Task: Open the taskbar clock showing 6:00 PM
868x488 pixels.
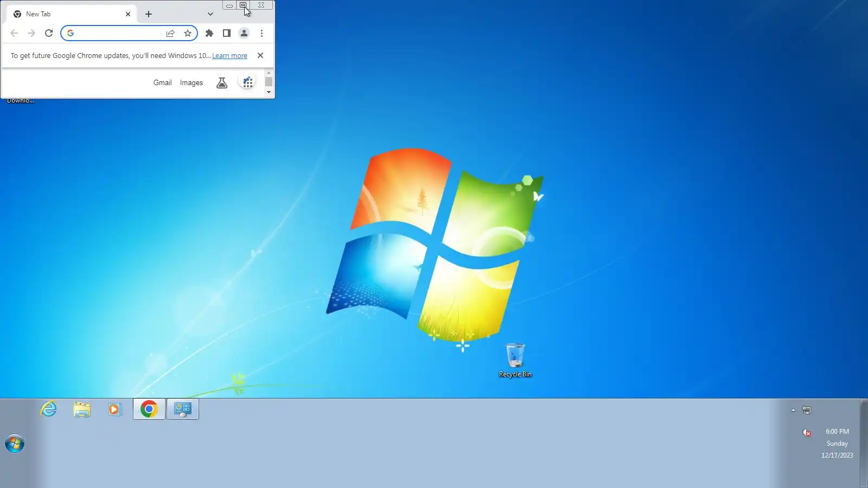Action: 837,444
